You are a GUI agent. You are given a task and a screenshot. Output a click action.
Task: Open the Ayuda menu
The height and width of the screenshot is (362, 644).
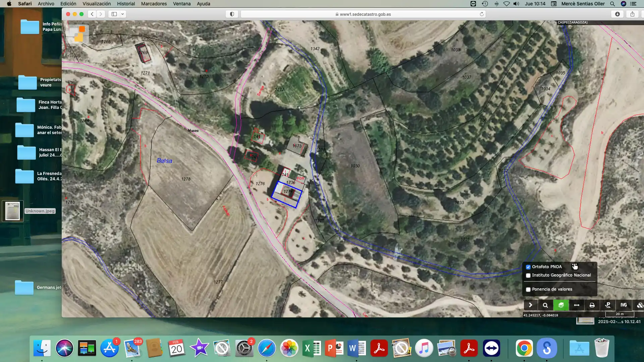coord(203,4)
